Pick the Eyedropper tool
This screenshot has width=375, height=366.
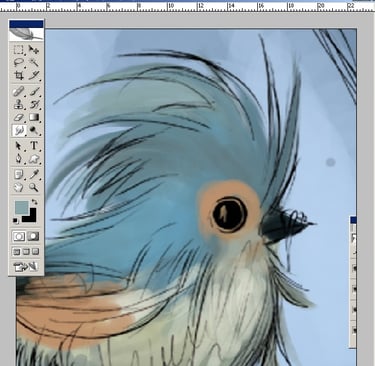coord(34,174)
